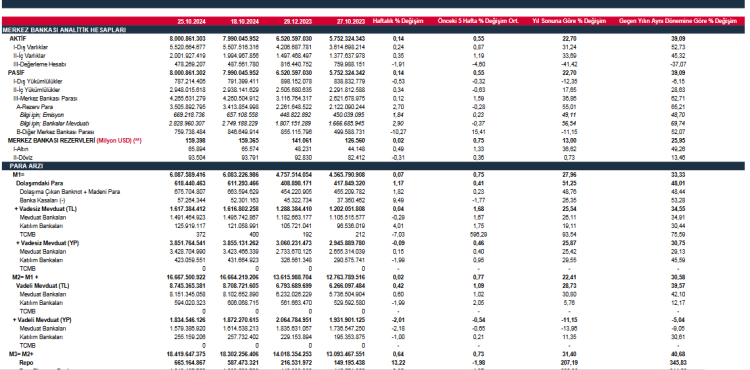Select the Dolaşımdaki Para row label

[x=40, y=183]
